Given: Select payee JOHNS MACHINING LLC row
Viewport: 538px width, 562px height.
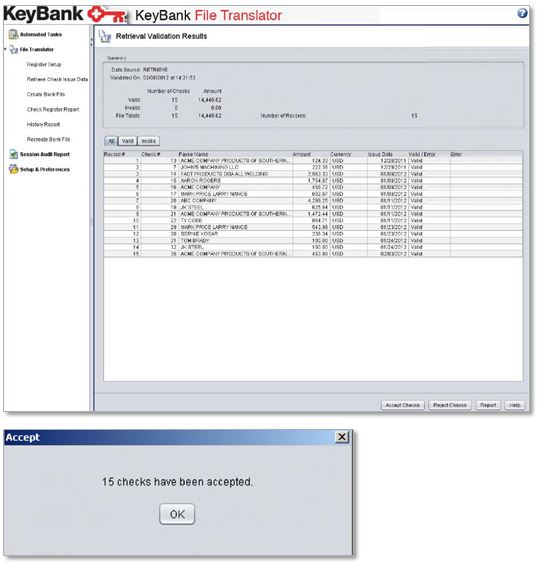Looking at the screenshot, I should click(x=313, y=167).
